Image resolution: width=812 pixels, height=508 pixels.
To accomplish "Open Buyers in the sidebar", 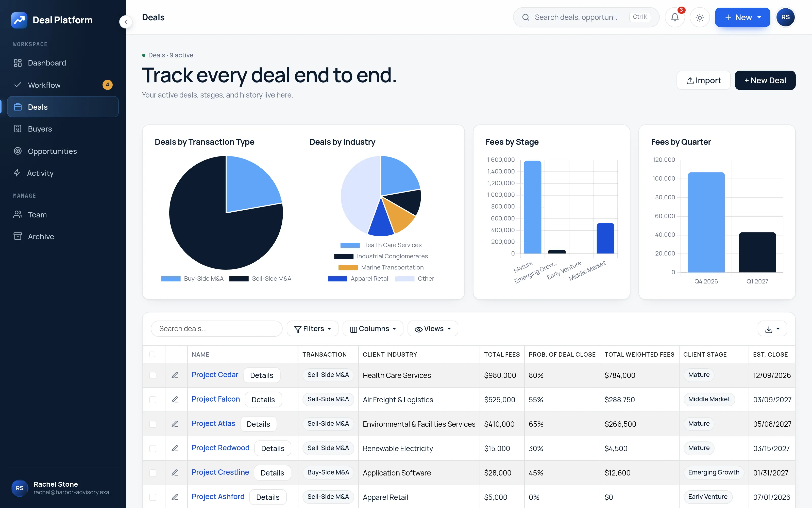I will pos(63,129).
